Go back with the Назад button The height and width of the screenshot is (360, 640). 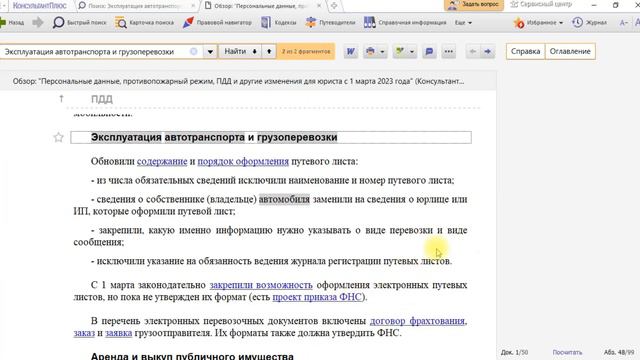coord(12,22)
